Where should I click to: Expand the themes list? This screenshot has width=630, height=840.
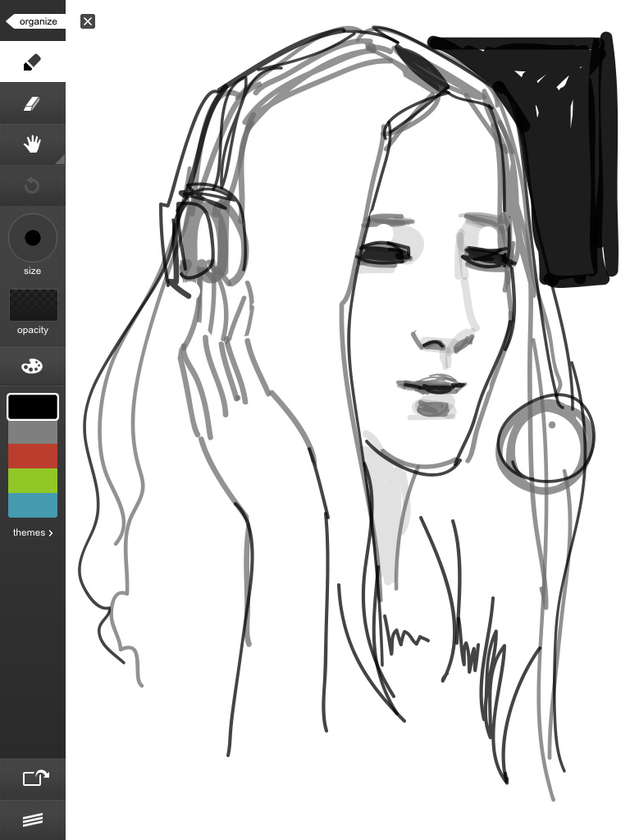[x=33, y=532]
